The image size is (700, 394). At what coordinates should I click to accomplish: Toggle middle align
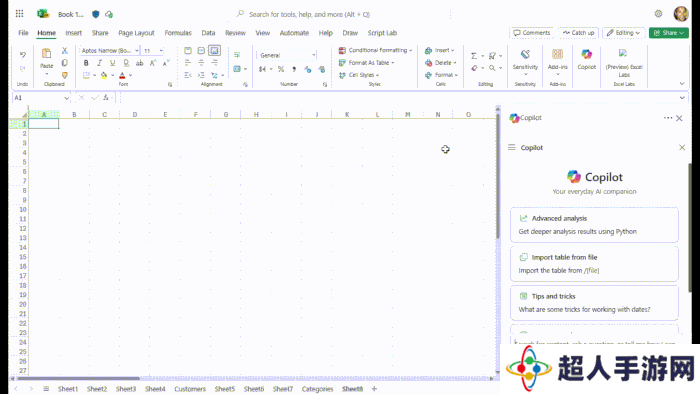click(201, 50)
